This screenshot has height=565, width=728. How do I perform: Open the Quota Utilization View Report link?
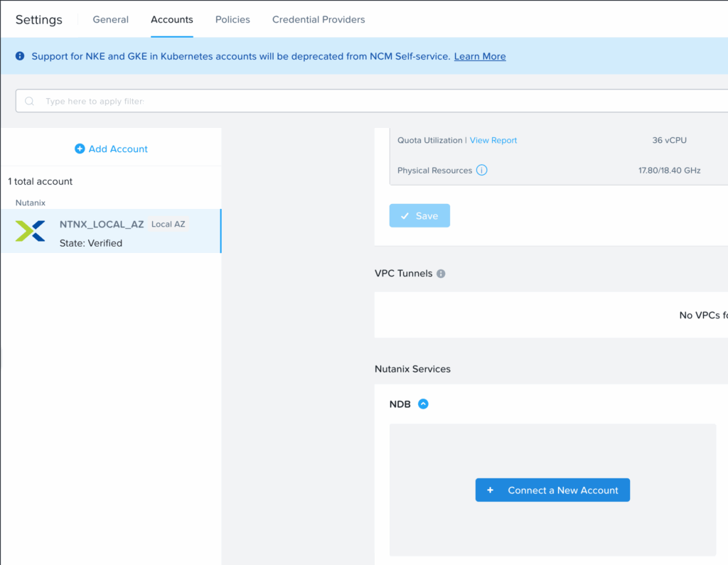pos(493,140)
